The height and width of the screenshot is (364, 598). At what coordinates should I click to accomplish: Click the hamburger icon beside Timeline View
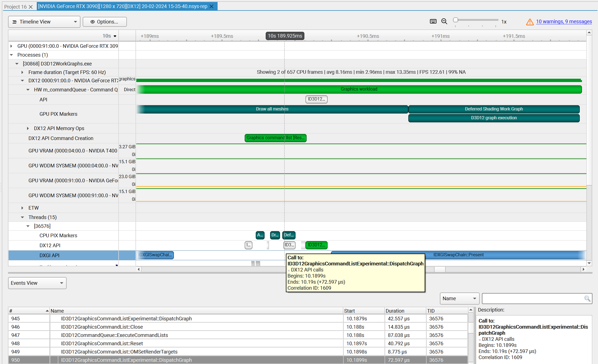[x=15, y=22]
